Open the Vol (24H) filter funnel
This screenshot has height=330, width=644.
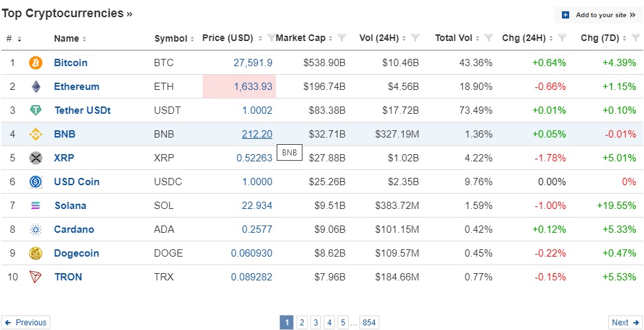pos(415,38)
